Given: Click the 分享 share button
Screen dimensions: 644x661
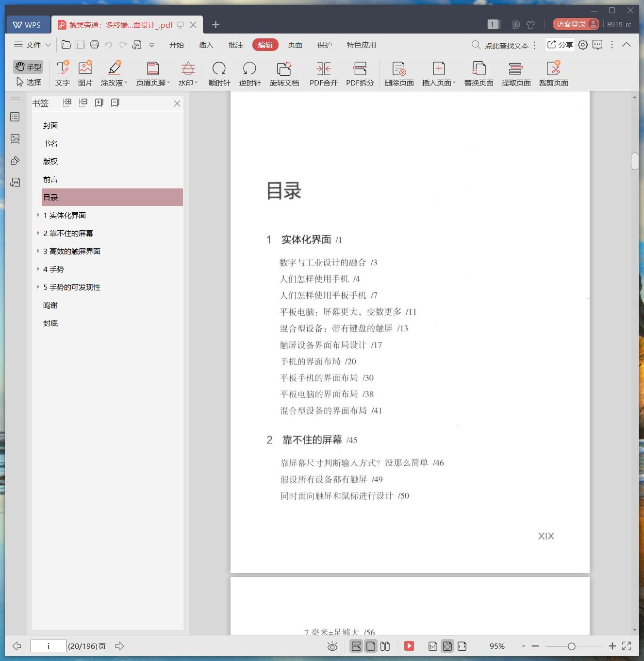Looking at the screenshot, I should (560, 45).
